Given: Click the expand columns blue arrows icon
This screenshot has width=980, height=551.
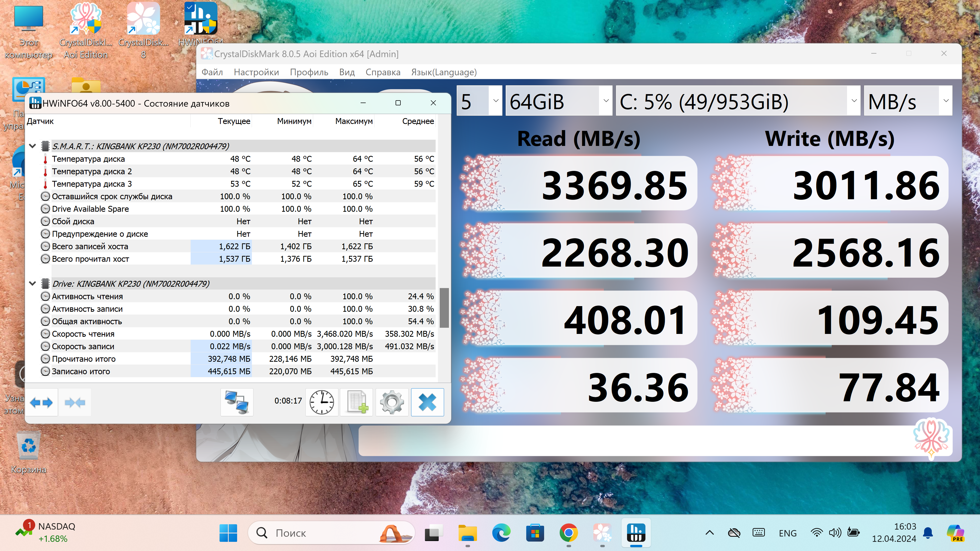Looking at the screenshot, I should pos(41,402).
